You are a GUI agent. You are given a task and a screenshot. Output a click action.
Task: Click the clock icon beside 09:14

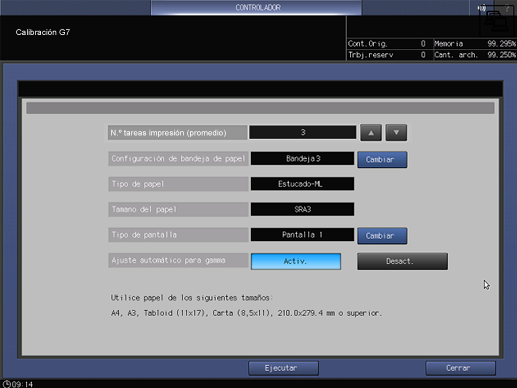click(x=6, y=384)
